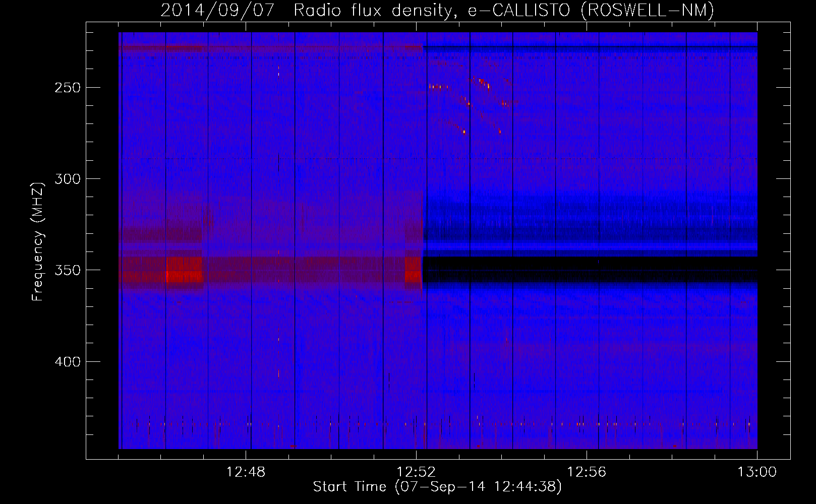This screenshot has width=816, height=504.
Task: Click the 13:00 time tick label
Action: [757, 472]
